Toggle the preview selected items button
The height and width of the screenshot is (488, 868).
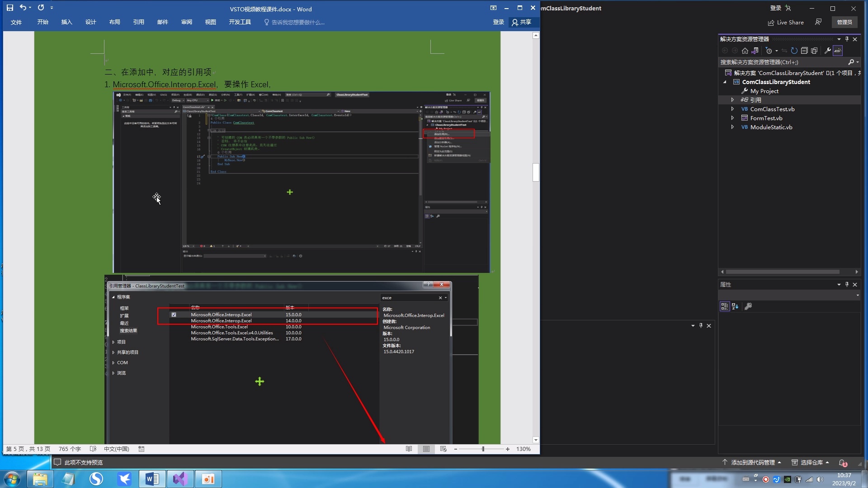click(838, 51)
